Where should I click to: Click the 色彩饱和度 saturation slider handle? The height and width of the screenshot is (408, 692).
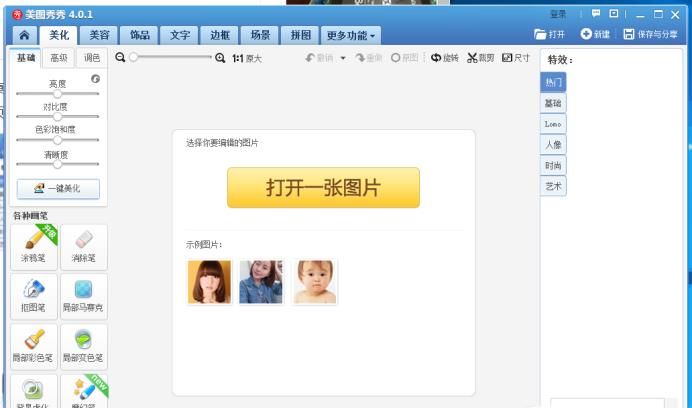coord(57,140)
